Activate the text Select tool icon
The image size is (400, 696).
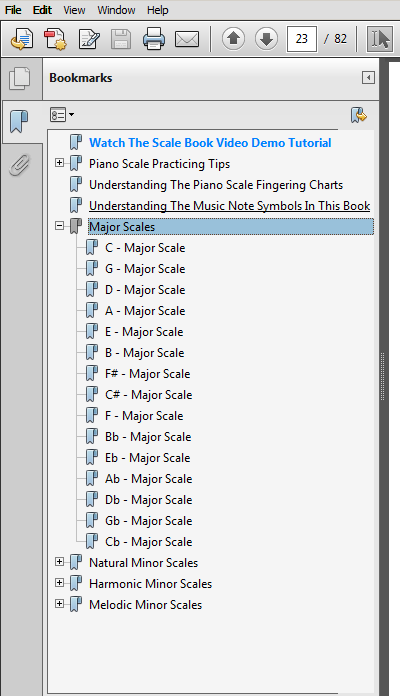380,39
